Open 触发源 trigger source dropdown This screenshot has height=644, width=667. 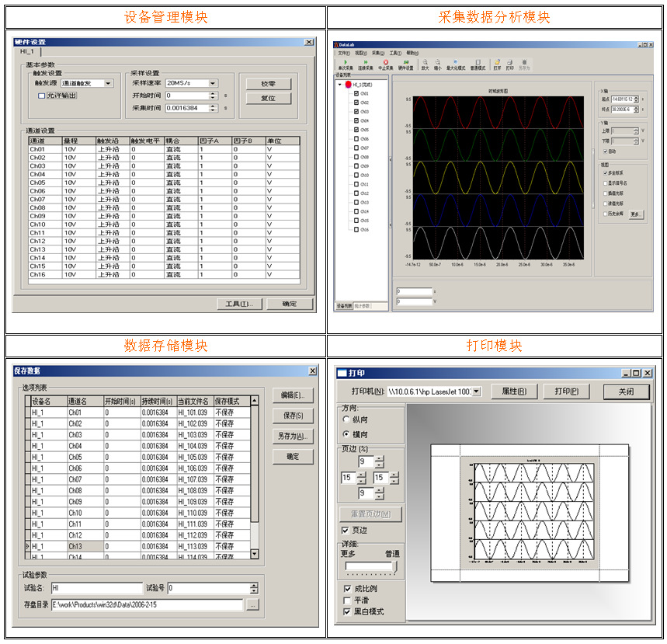click(x=109, y=83)
